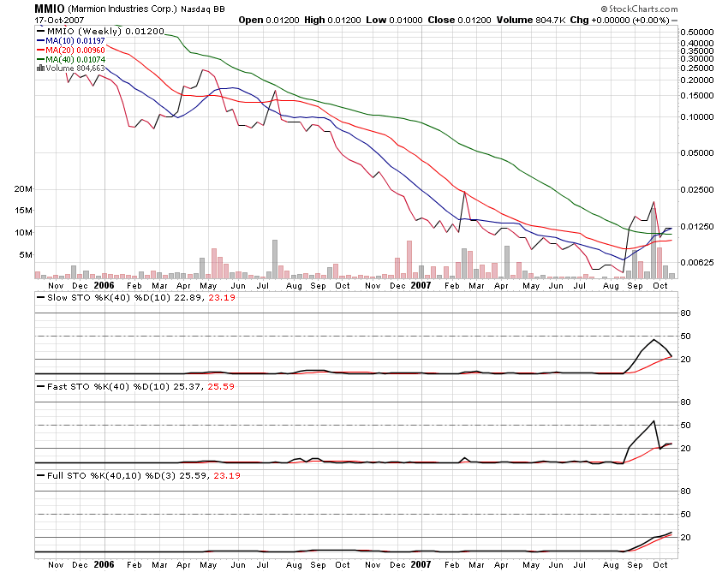728x572 pixels.
Task: Select the Marmion Industries Corp. company name
Action: click(122, 9)
